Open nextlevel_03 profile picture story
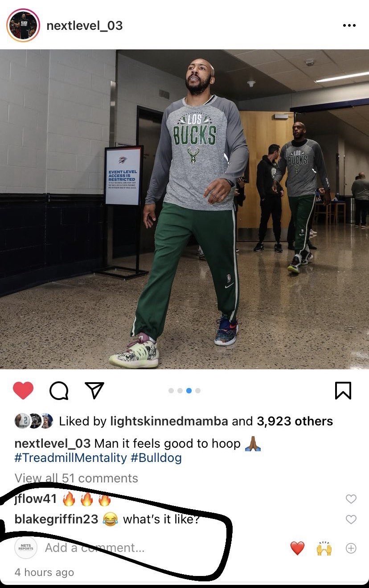This screenshot has width=369, height=588. (x=24, y=25)
